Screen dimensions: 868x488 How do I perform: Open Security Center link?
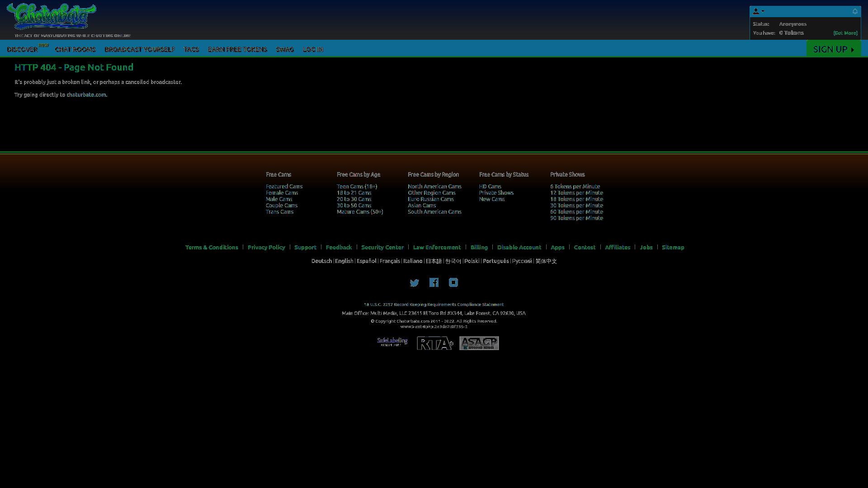(x=382, y=247)
